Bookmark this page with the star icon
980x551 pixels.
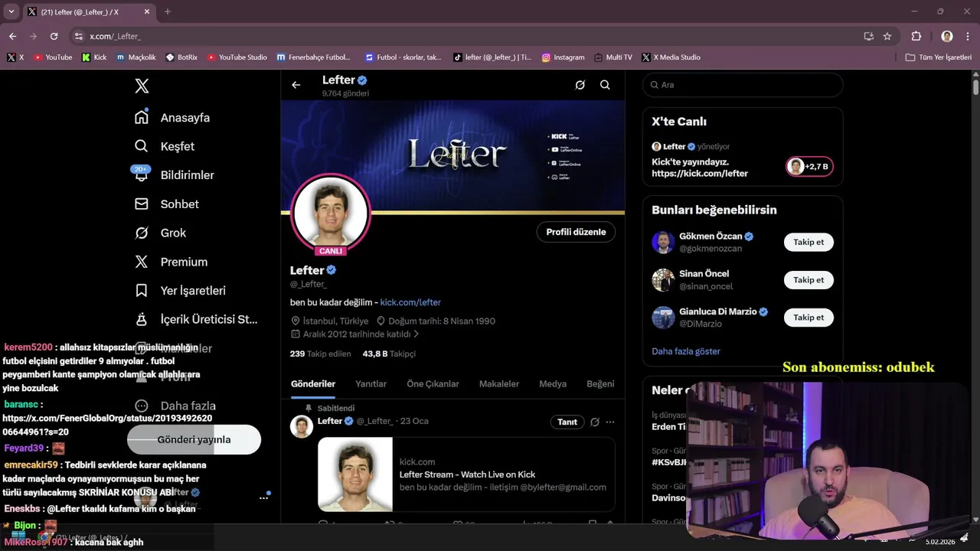[x=887, y=36]
